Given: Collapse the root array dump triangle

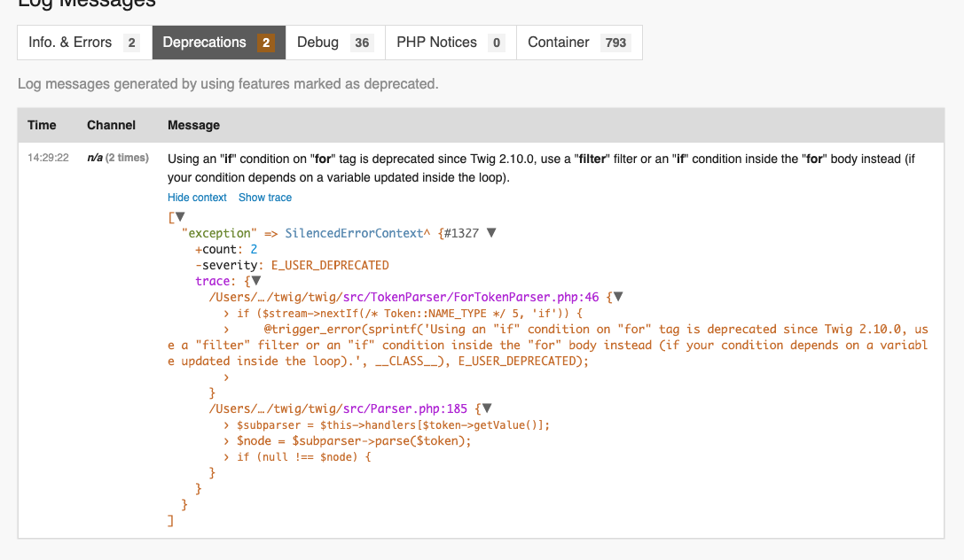Looking at the screenshot, I should (x=180, y=217).
